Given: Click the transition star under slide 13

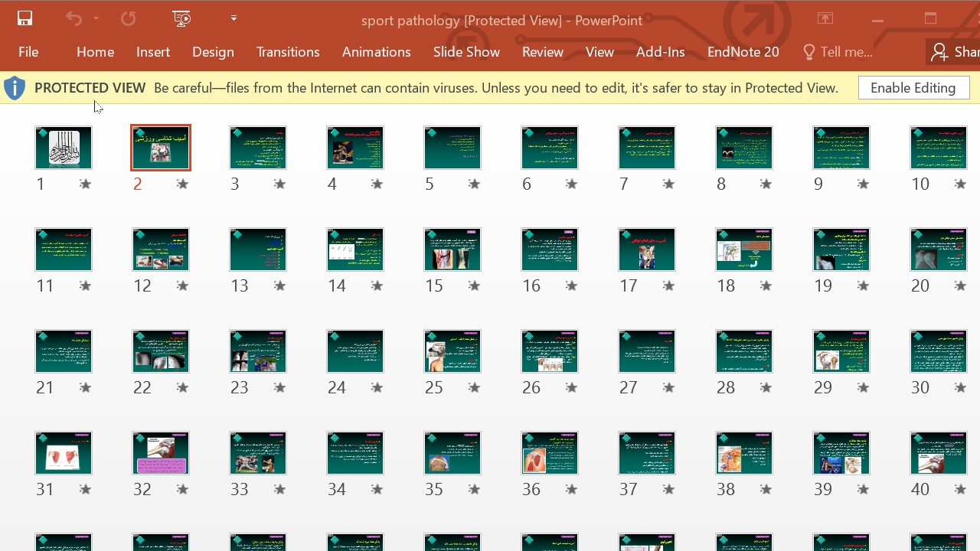Looking at the screenshot, I should point(279,285).
